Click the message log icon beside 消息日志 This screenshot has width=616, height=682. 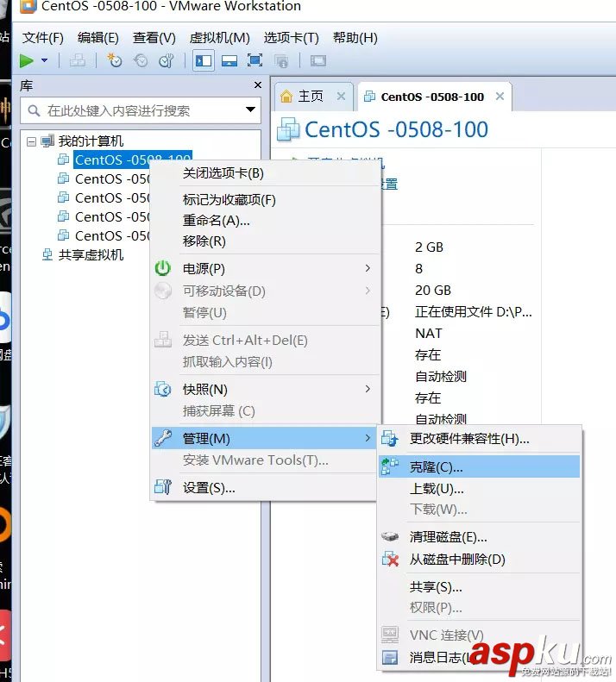390,657
